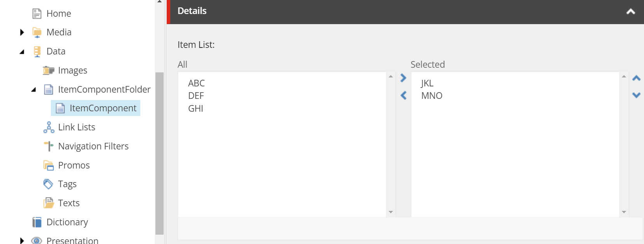The height and width of the screenshot is (244, 644).
Task: Click the Link Lists node icon
Action: pyautogui.click(x=49, y=127)
